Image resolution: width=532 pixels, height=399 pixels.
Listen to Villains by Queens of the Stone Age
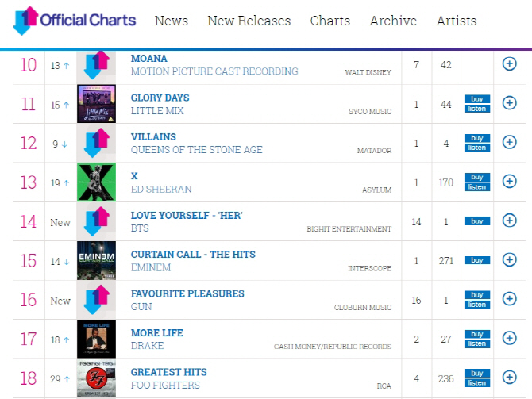click(x=477, y=148)
